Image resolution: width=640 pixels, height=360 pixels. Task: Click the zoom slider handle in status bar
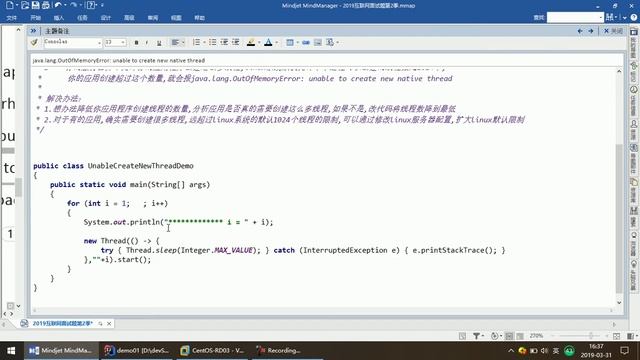pyautogui.click(x=591, y=336)
